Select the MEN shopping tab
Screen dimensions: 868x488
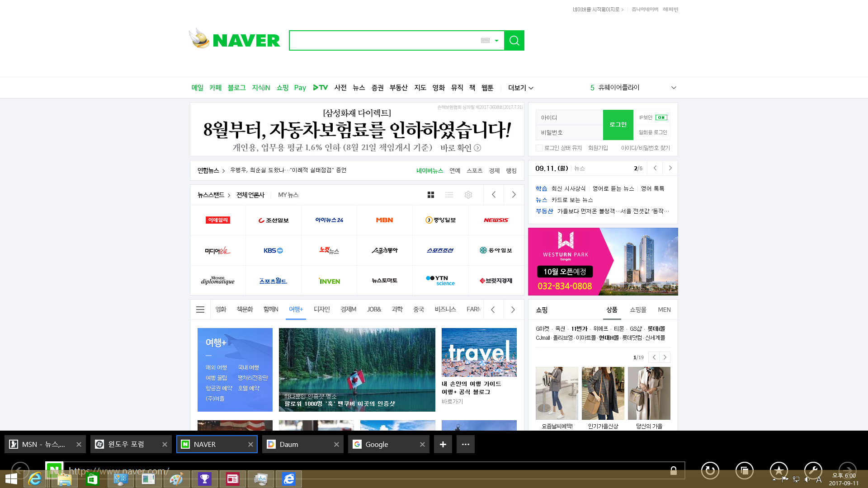664,310
